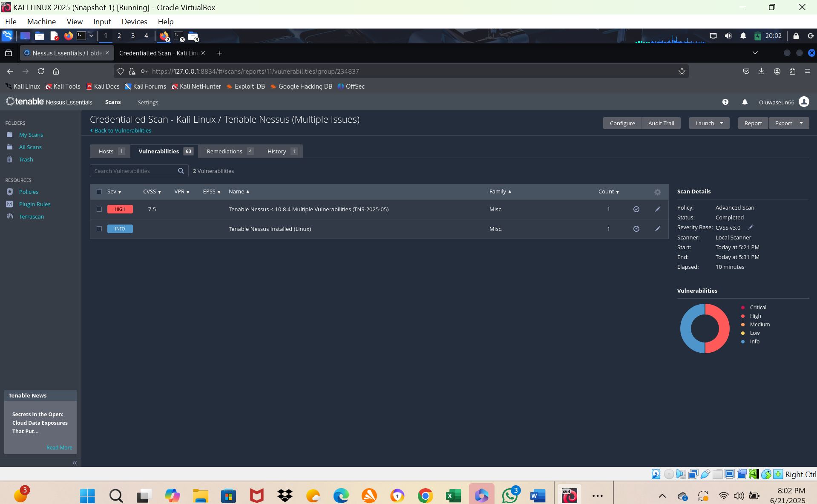
Task: Open the History tab
Action: 282,151
